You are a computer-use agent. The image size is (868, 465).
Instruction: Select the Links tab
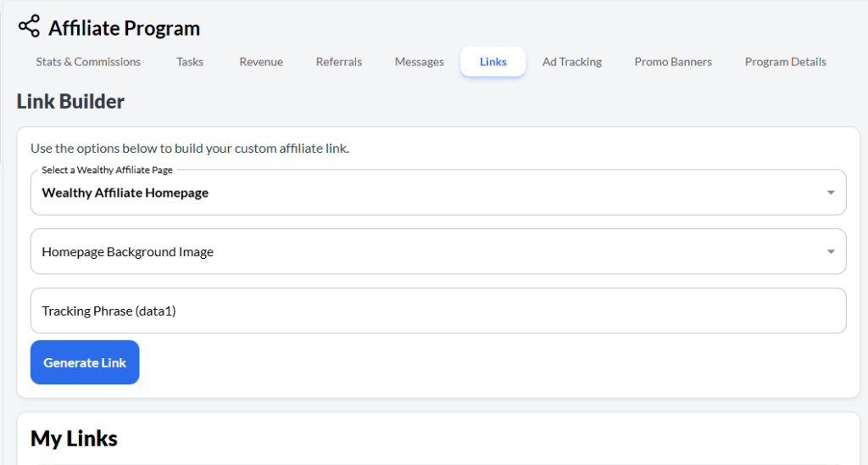pos(492,62)
